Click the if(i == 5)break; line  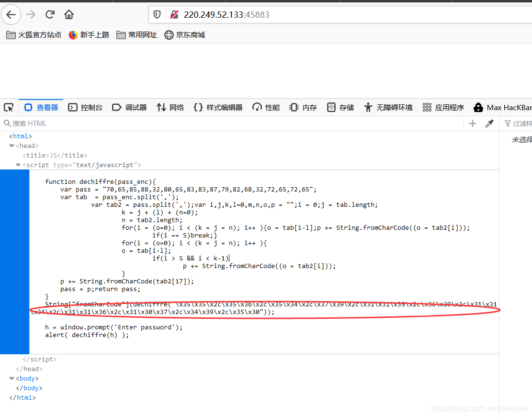tap(184, 235)
